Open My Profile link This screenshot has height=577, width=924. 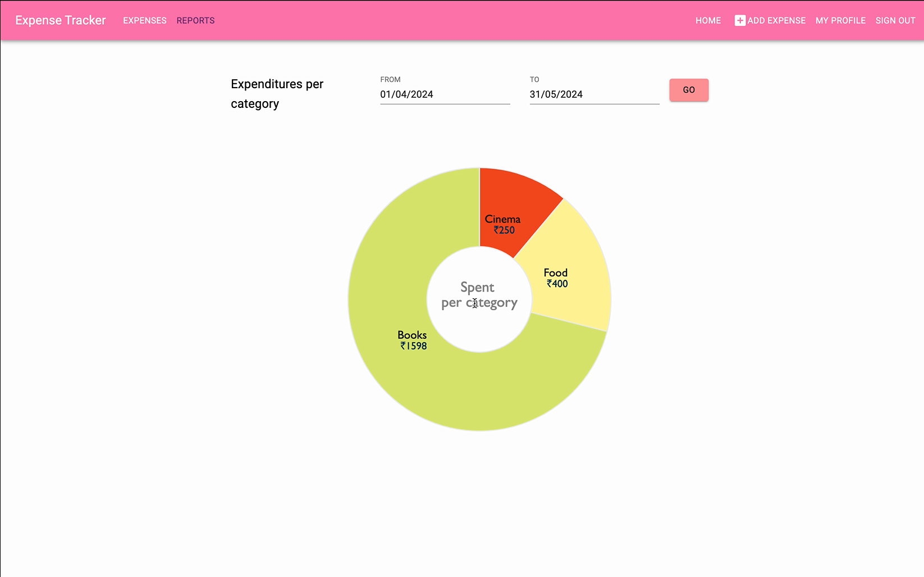(x=840, y=20)
